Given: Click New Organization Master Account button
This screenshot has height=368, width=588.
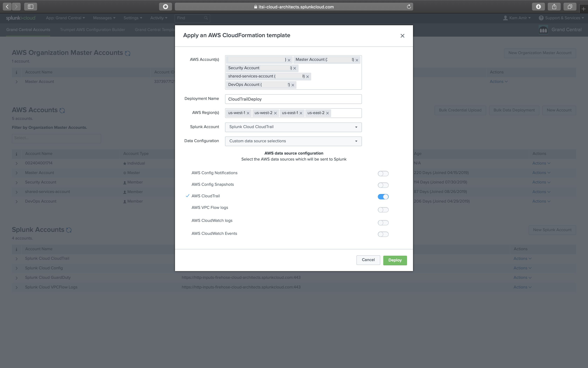Looking at the screenshot, I should click(x=540, y=53).
